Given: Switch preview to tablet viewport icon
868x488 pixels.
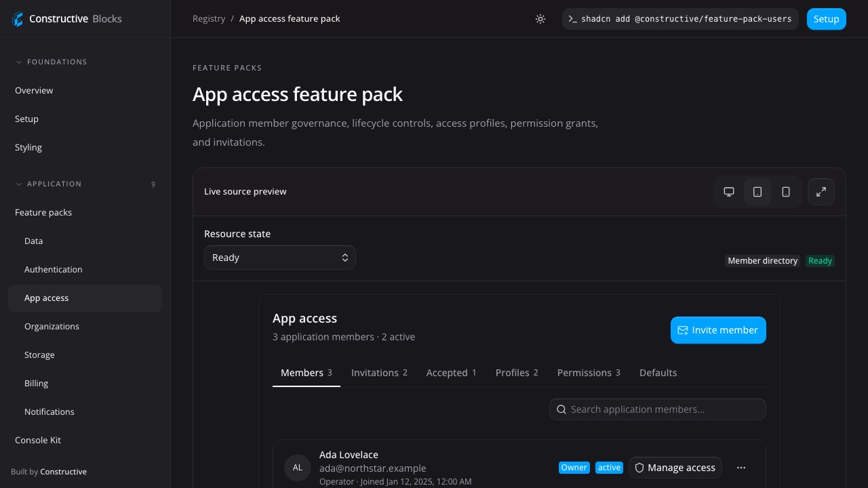Looking at the screenshot, I should 757,192.
